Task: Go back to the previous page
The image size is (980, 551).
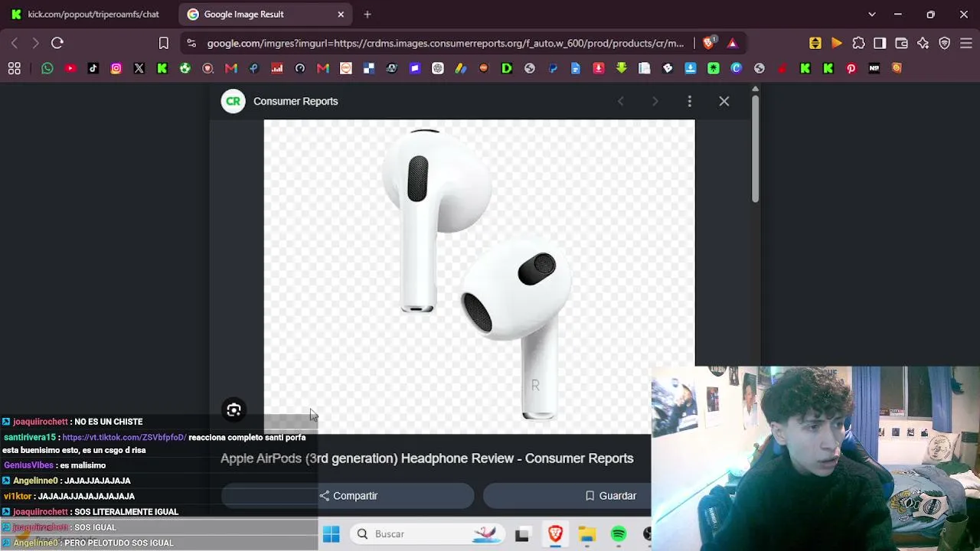Action: [15, 43]
